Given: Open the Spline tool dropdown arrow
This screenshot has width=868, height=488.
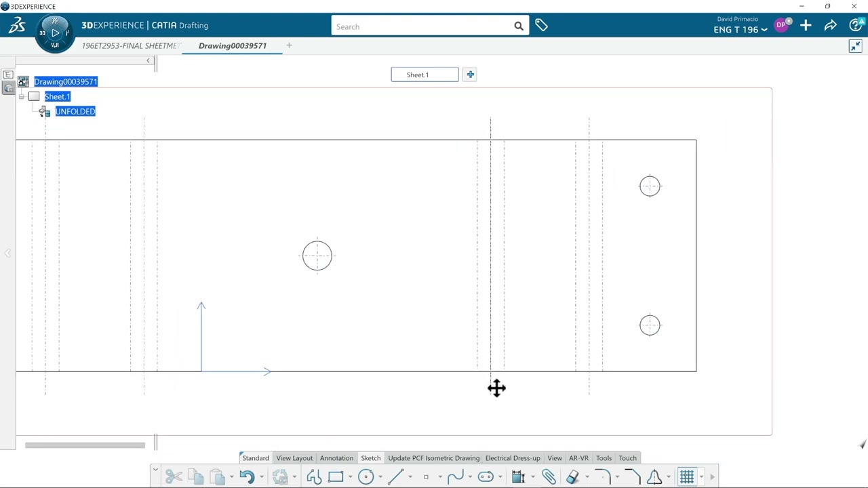Looking at the screenshot, I should tap(470, 477).
